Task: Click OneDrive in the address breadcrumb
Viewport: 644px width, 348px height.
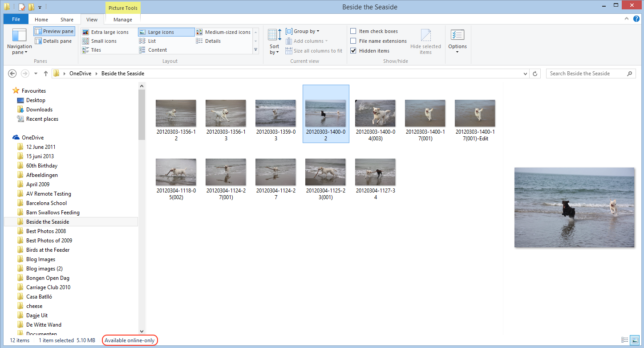Action: coord(81,74)
